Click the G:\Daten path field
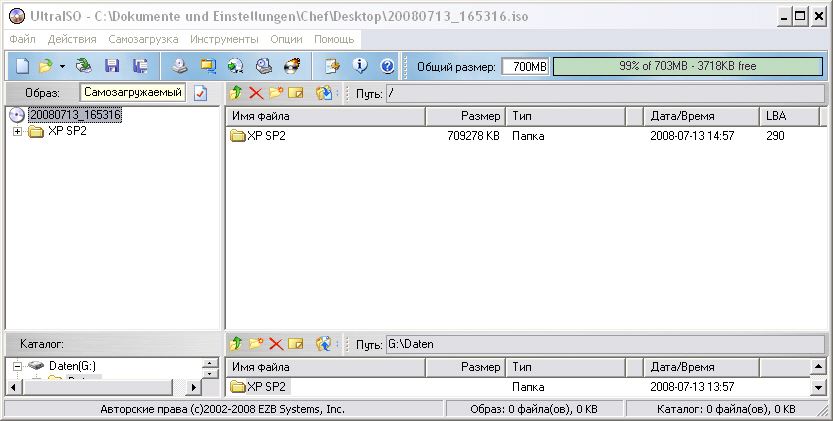833x421 pixels. (605, 344)
